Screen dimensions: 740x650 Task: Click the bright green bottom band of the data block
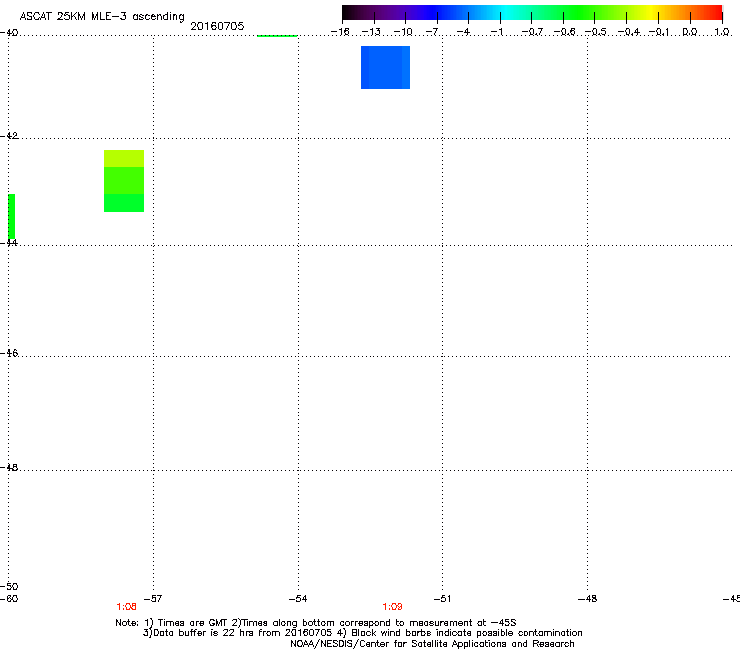click(124, 203)
